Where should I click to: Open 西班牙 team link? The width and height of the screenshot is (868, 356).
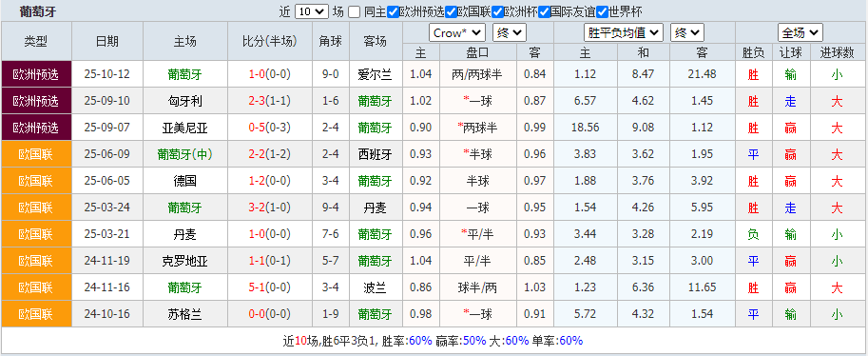pyautogui.click(x=376, y=154)
